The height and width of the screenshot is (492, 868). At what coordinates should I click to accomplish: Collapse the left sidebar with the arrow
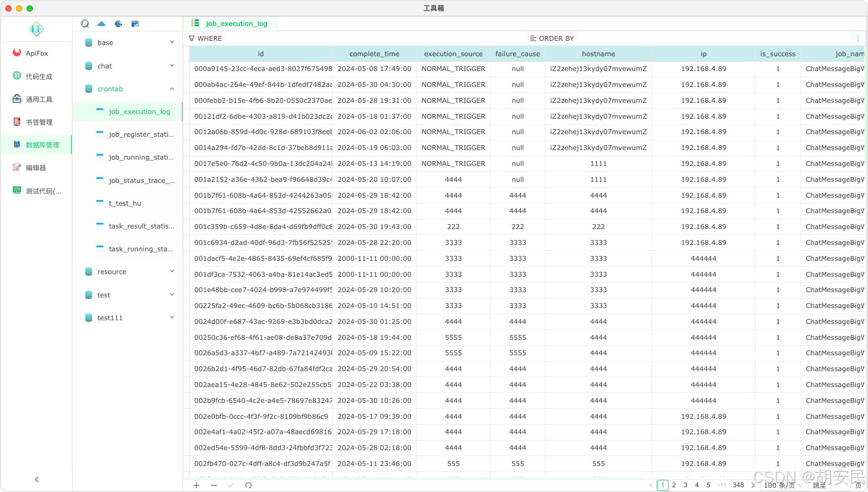point(37,479)
